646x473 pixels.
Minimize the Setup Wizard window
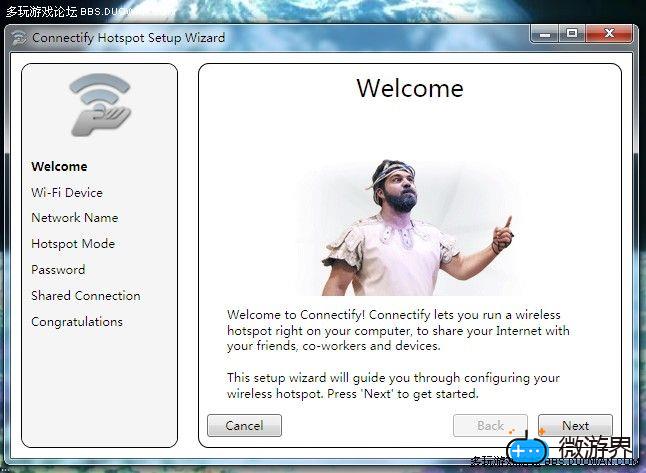545,34
